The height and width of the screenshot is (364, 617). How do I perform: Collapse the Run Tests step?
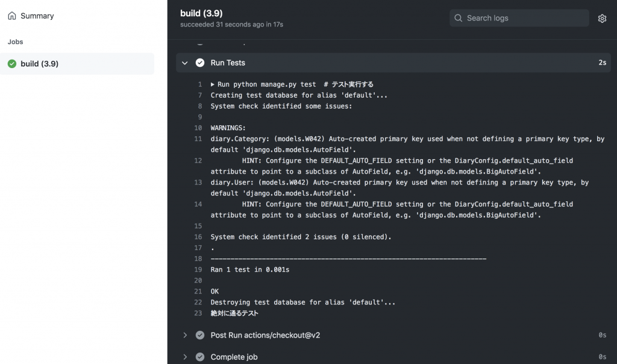click(x=184, y=63)
